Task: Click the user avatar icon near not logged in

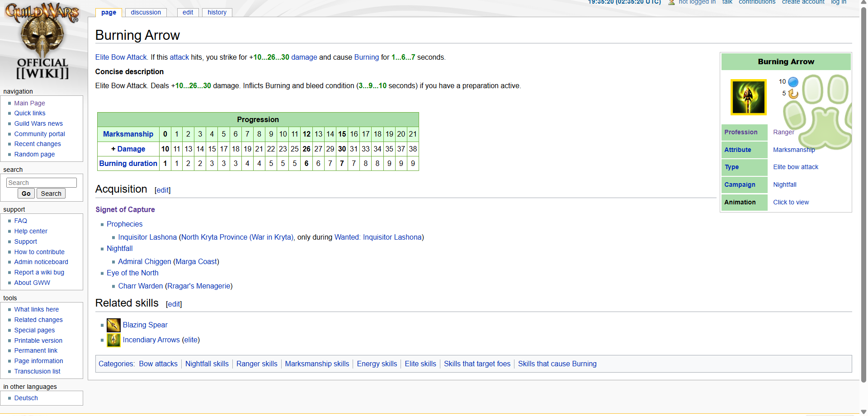Action: point(671,2)
